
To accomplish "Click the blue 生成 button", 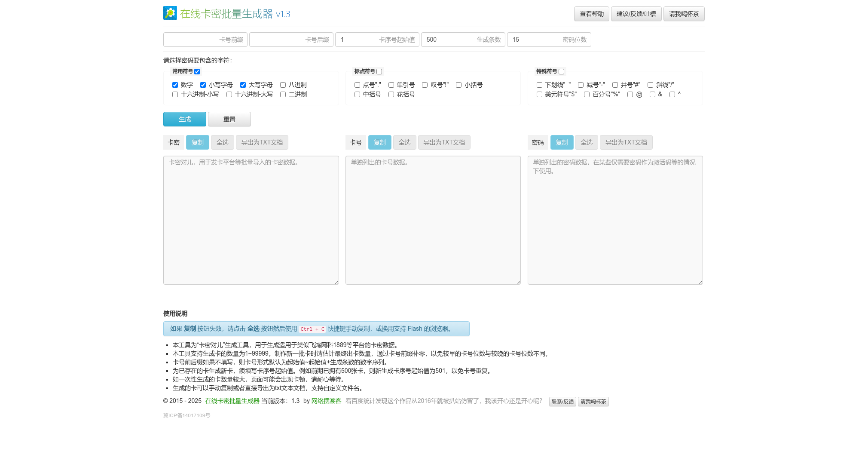I will click(184, 119).
